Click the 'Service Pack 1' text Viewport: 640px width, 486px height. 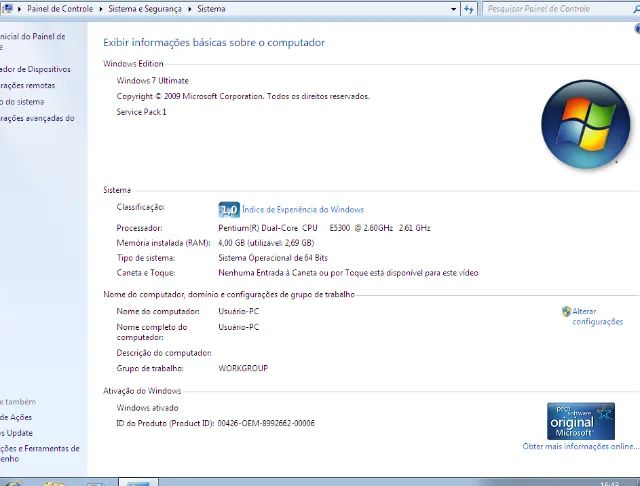[141, 112]
